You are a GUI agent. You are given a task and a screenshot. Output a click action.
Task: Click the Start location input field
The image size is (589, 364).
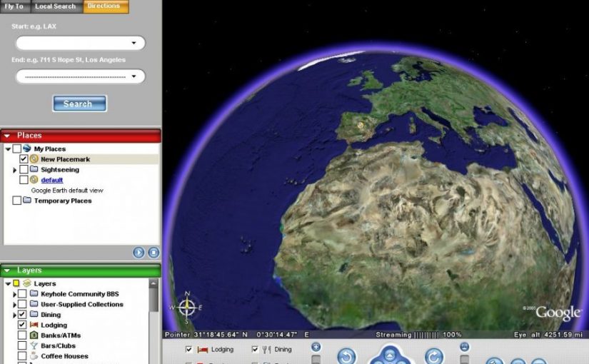81,44
